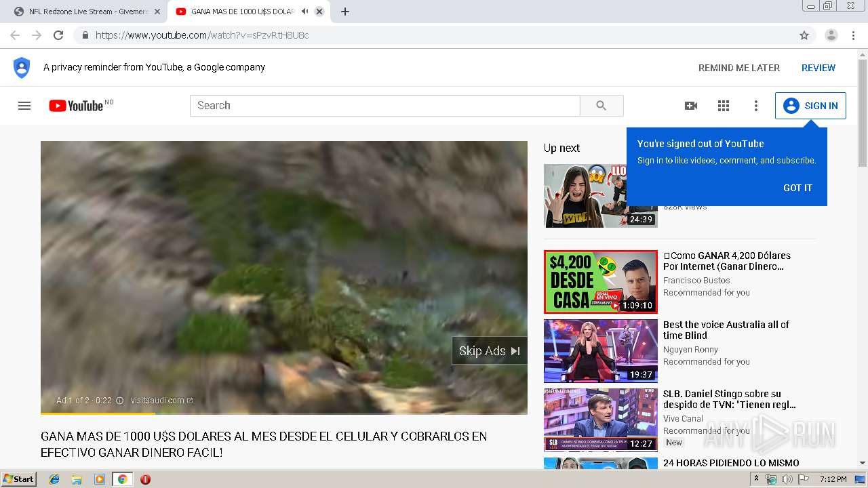Close the GANA MAS DE 1000 tab
This screenshot has width=868, height=488.
click(x=319, y=12)
